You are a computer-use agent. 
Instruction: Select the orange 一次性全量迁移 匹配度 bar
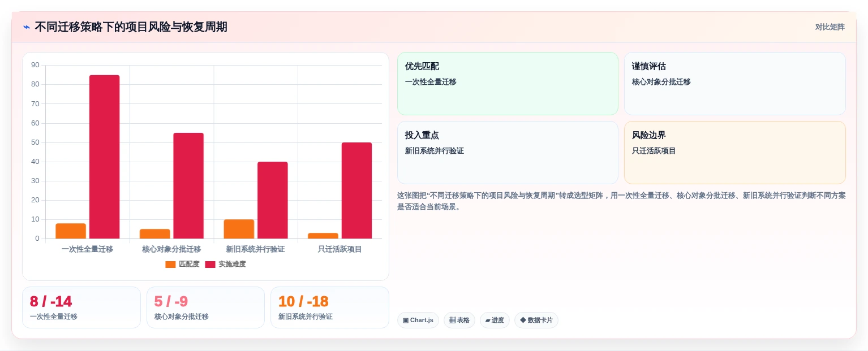tap(71, 231)
